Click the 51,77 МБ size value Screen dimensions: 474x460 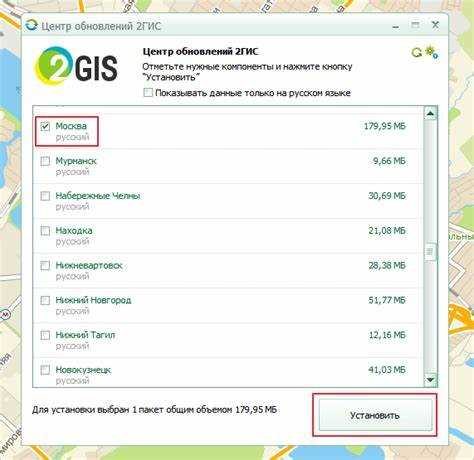click(387, 300)
